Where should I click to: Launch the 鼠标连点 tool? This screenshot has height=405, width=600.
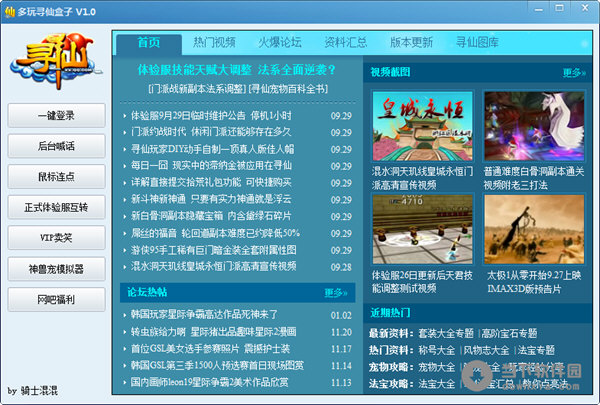coord(56,176)
